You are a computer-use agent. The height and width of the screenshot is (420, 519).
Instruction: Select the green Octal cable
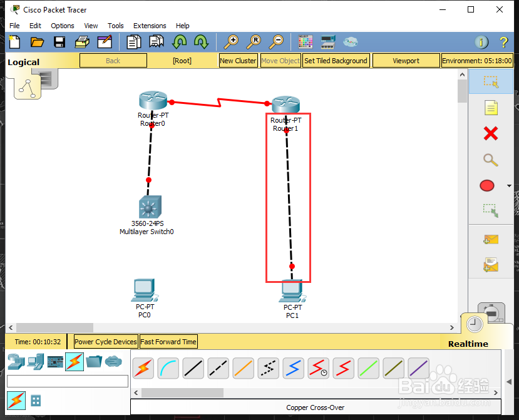pos(368,369)
